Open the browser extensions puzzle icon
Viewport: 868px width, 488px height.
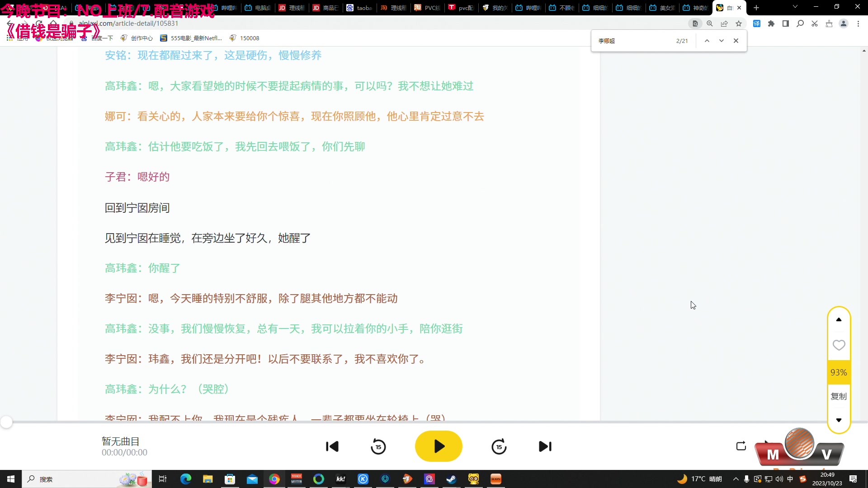click(x=771, y=23)
